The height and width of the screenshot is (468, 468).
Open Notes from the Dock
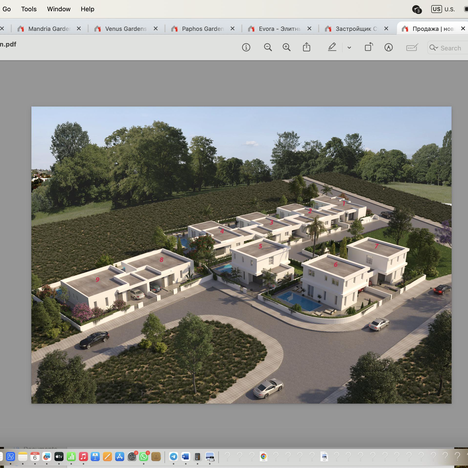click(x=23, y=457)
